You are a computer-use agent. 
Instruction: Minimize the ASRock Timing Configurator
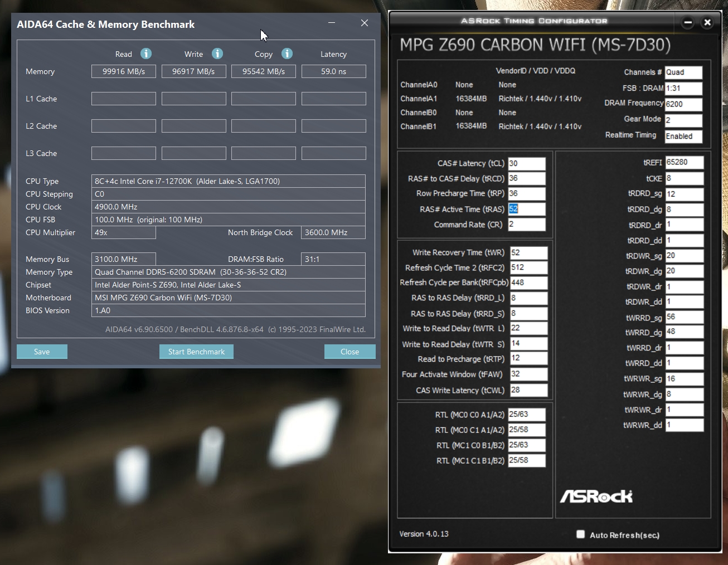[x=688, y=22]
